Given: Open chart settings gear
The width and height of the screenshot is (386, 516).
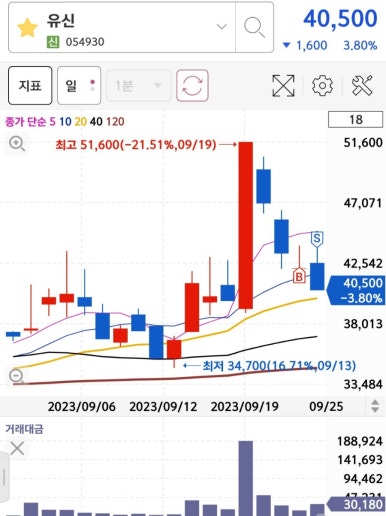Looking at the screenshot, I should [x=322, y=86].
